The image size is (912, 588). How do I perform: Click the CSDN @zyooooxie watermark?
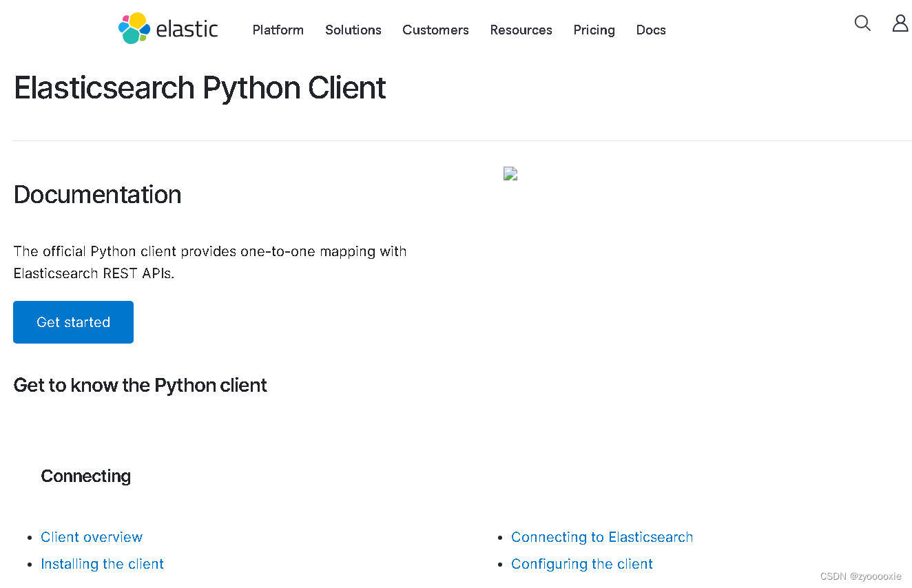tap(860, 576)
